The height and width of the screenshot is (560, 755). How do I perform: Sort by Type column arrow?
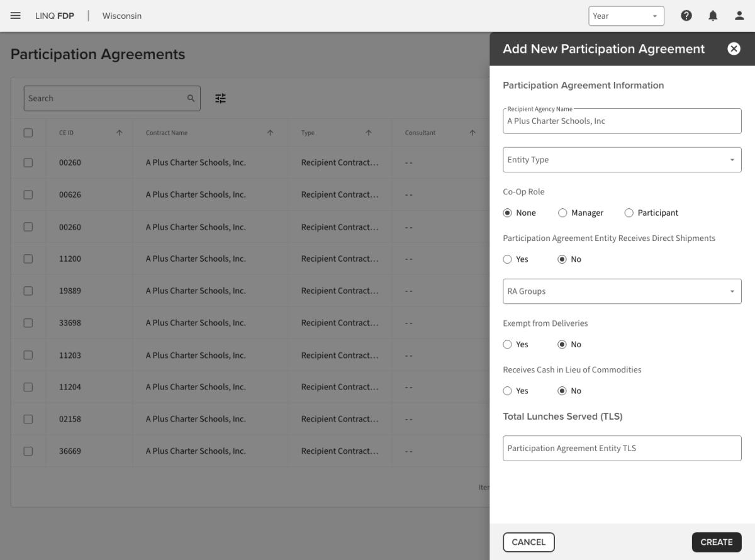[369, 133]
